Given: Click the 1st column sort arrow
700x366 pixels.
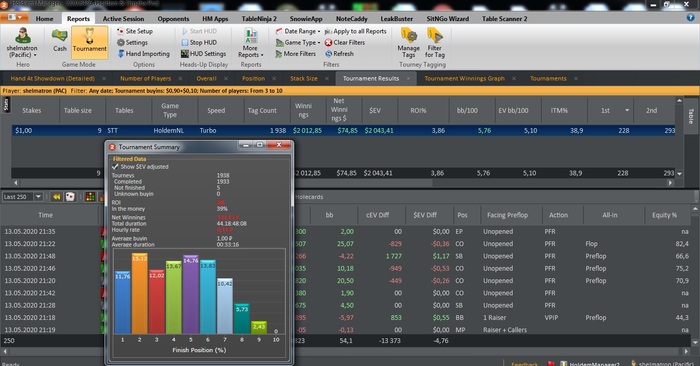Looking at the screenshot, I should click(x=627, y=110).
